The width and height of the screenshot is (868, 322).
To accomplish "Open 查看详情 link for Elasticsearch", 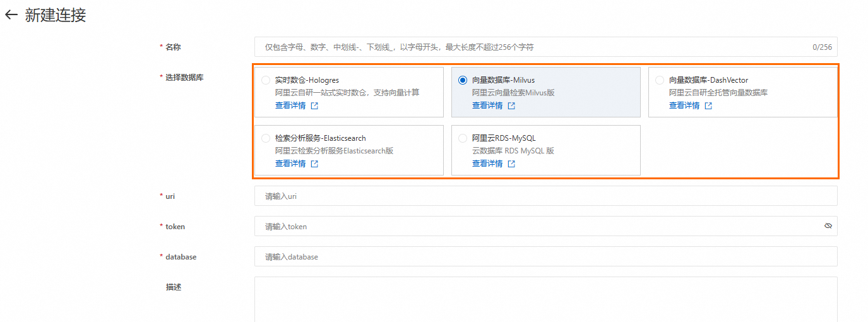I will (x=290, y=164).
